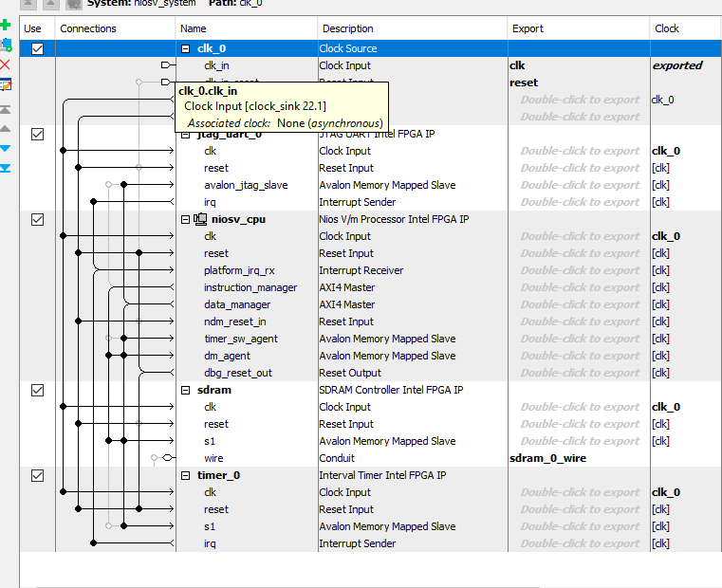Click the Move to top arrow icon
Viewport: 722px width, 588px height.
[x=6, y=109]
